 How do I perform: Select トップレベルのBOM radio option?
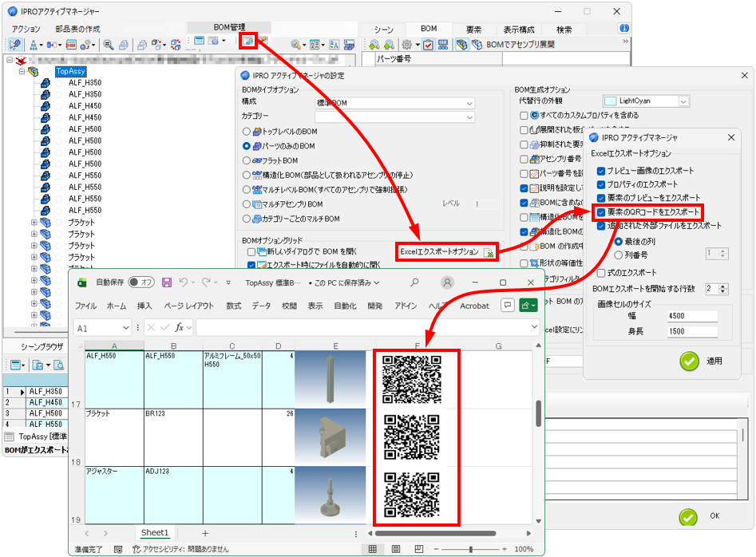[247, 131]
